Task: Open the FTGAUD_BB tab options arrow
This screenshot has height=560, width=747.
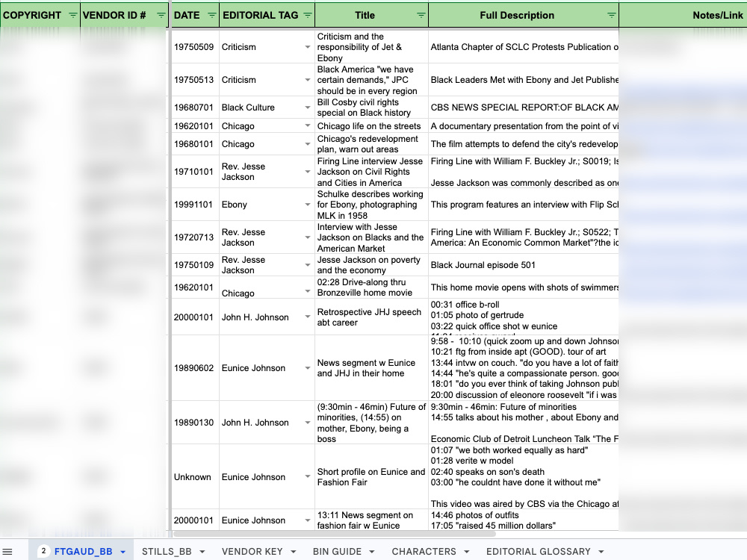Action: pos(123,552)
